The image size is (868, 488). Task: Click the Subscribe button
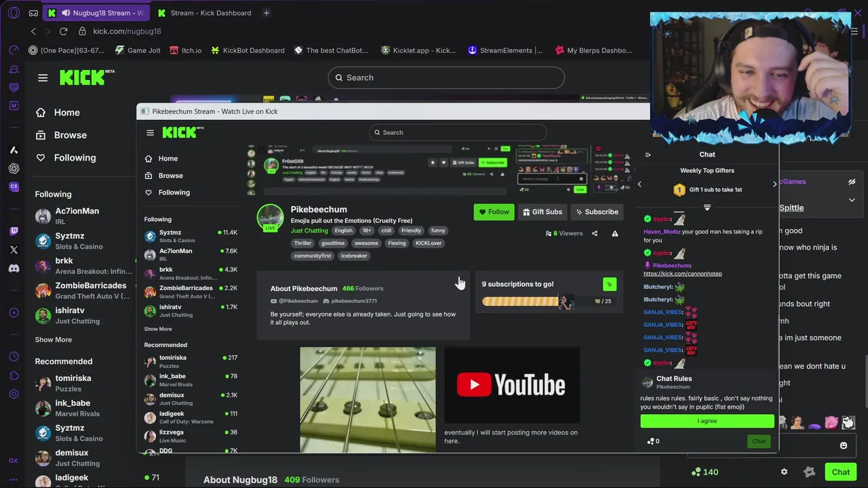(x=597, y=212)
